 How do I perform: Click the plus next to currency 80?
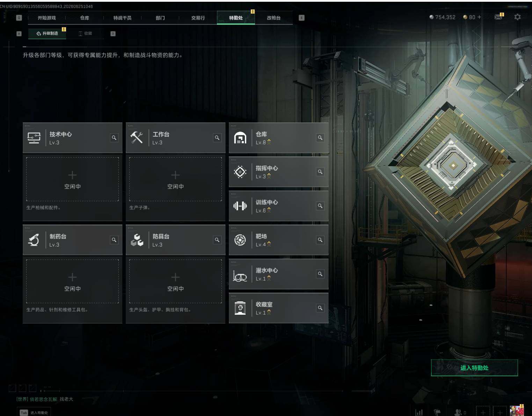479,17
